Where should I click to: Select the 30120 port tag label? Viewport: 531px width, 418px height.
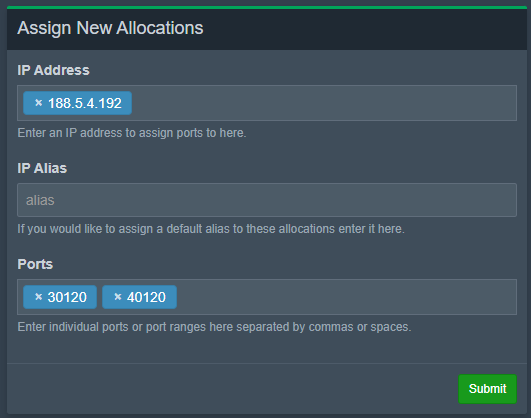67,297
